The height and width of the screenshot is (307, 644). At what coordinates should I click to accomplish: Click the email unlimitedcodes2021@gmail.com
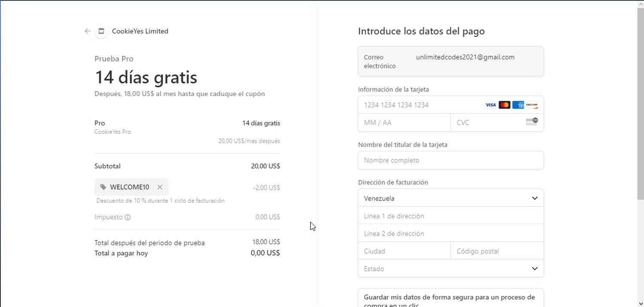[465, 57]
